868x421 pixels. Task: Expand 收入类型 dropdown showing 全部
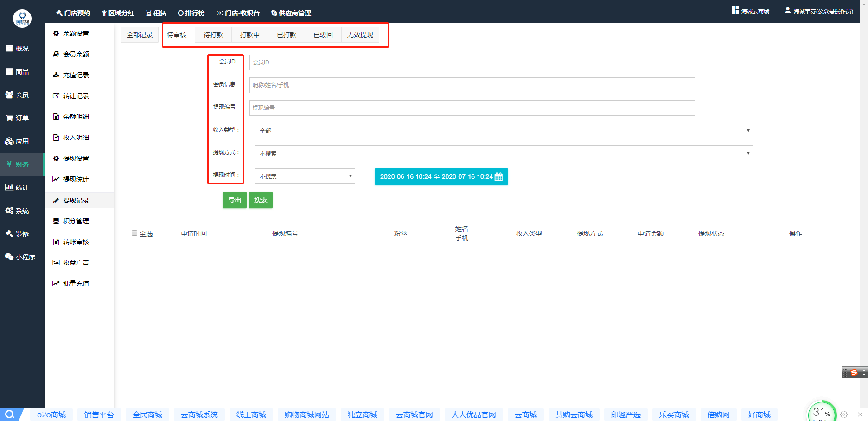coord(504,131)
